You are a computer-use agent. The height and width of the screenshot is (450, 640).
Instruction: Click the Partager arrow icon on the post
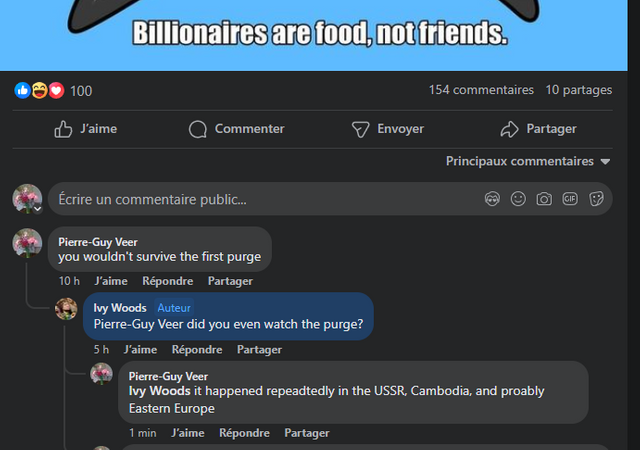(509, 129)
